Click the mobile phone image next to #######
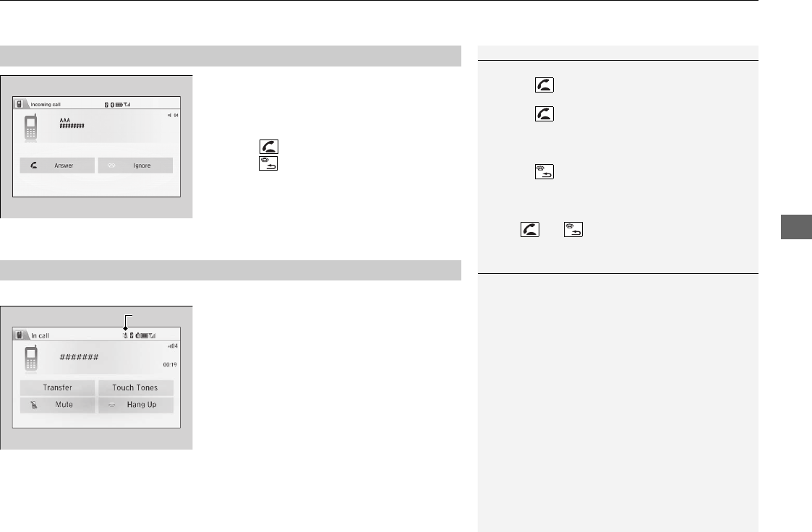 (31, 358)
